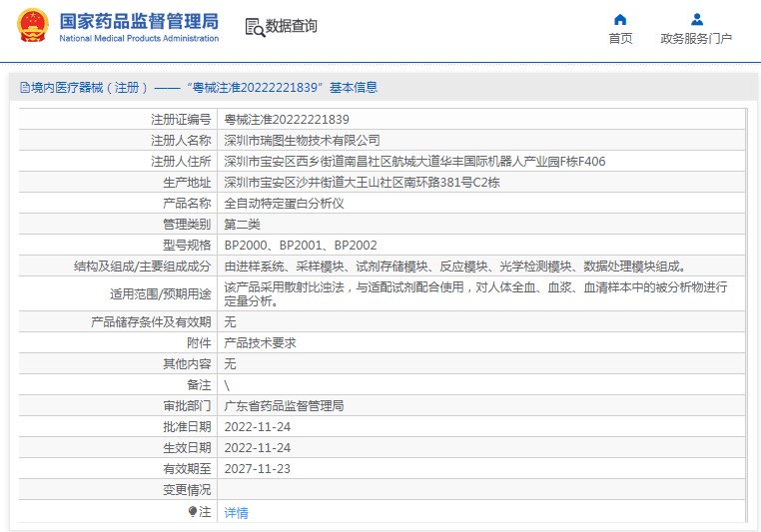Click the 备注 row label
This screenshot has height=532, width=761.
pyautogui.click(x=199, y=385)
